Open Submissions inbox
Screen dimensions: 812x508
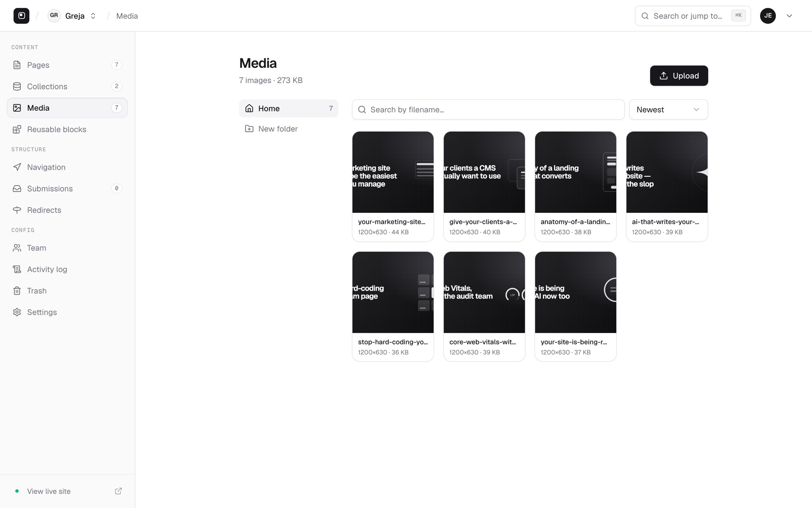click(x=67, y=189)
